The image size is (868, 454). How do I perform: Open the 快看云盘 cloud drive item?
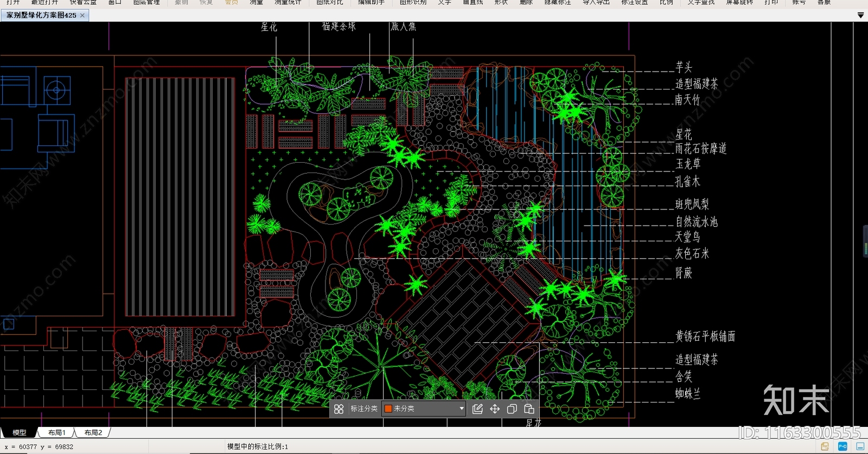point(83,3)
